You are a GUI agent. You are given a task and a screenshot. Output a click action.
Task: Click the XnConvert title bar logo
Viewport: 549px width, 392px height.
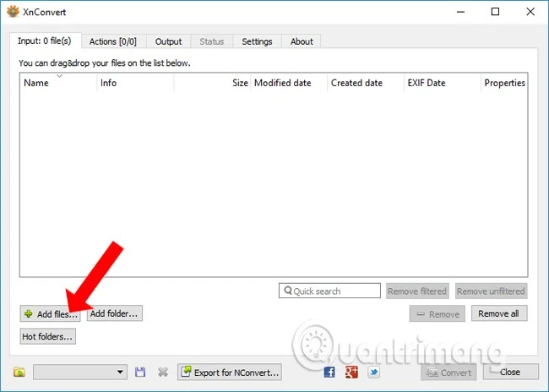(x=13, y=12)
